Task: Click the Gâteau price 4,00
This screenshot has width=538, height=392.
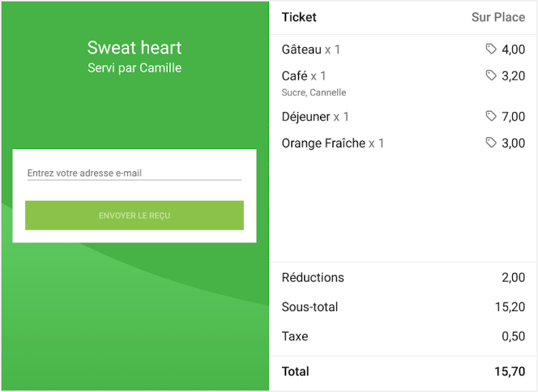Action: (x=513, y=49)
